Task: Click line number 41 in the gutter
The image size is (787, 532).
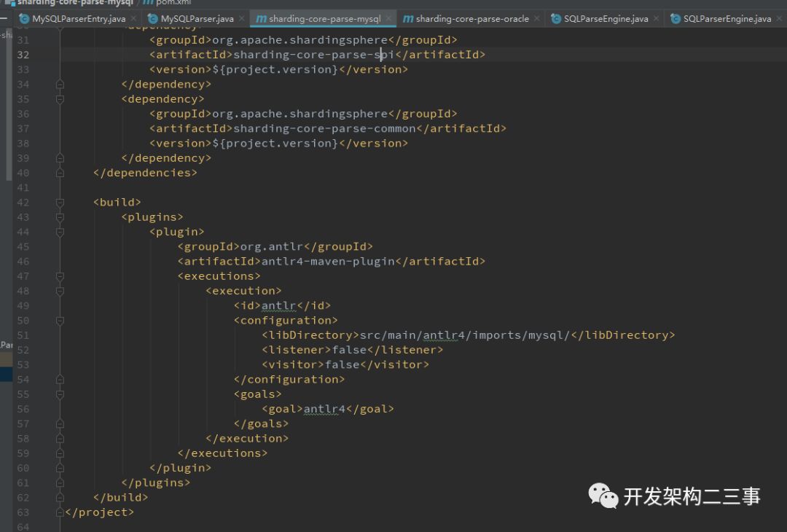Action: point(23,188)
